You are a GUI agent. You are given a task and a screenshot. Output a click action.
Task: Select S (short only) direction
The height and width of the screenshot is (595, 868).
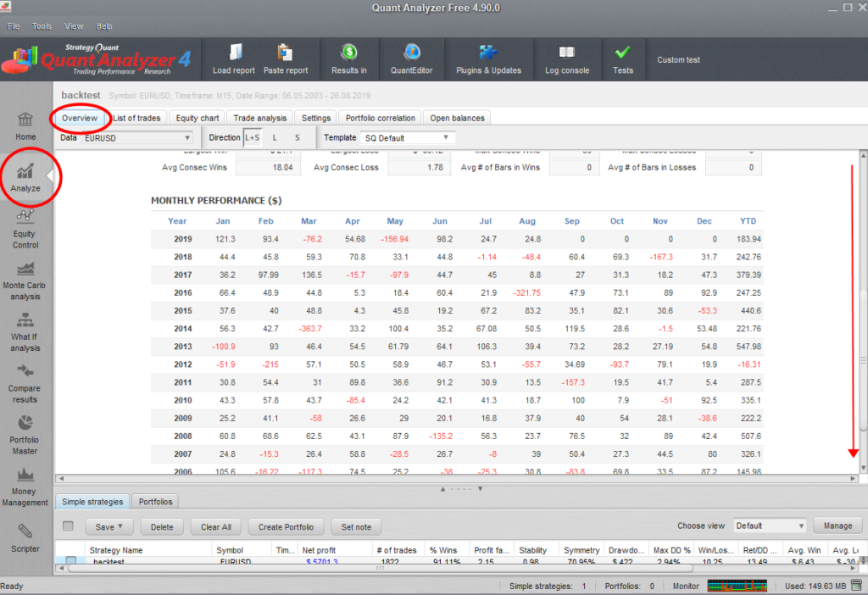[x=298, y=138]
